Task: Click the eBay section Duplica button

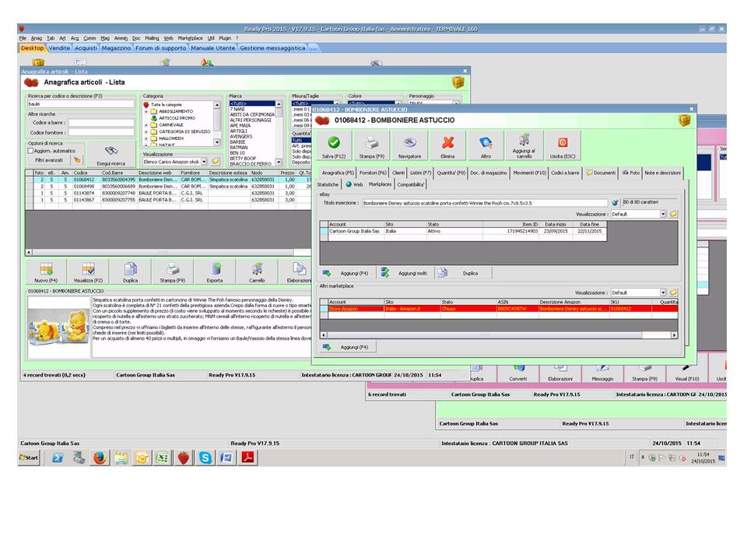Action: pos(464,273)
